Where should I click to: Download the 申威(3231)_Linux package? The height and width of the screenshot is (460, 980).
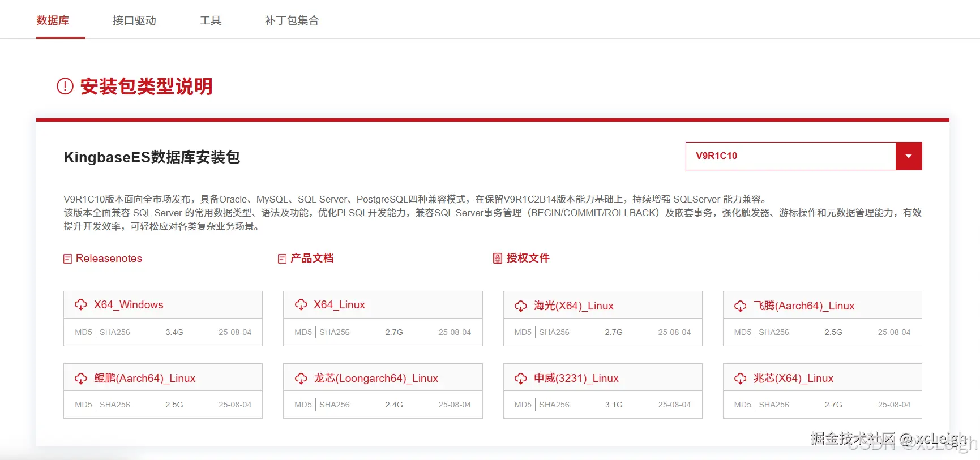pyautogui.click(x=576, y=378)
